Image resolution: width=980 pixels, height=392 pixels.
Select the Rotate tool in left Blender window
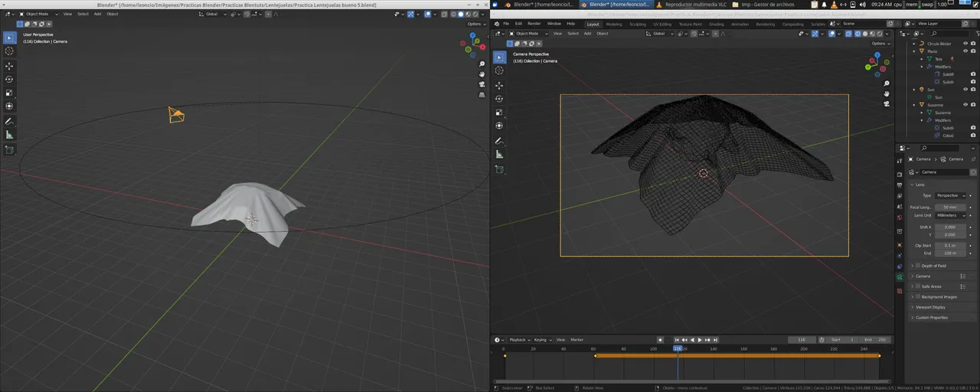[9, 80]
